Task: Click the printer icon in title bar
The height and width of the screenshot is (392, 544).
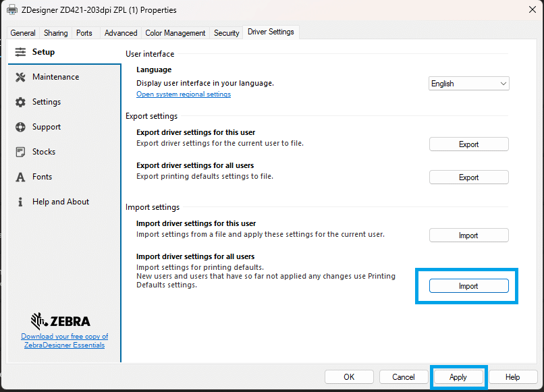Action: (12, 9)
